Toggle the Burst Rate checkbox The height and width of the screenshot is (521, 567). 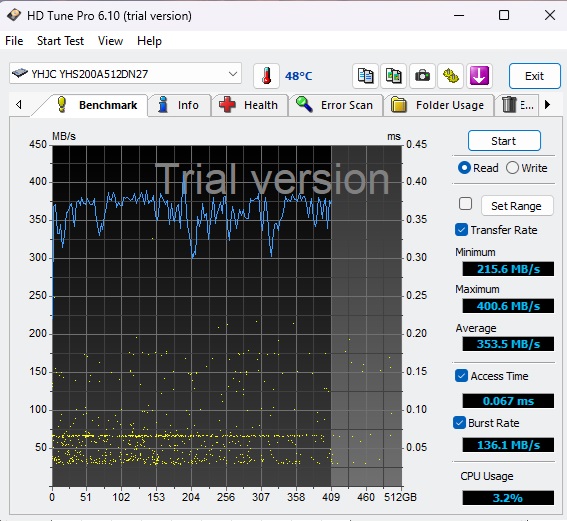[x=459, y=423]
